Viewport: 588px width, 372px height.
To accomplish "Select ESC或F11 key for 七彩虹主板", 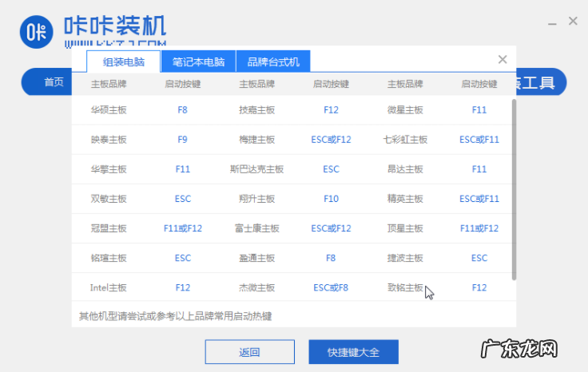I will [479, 140].
